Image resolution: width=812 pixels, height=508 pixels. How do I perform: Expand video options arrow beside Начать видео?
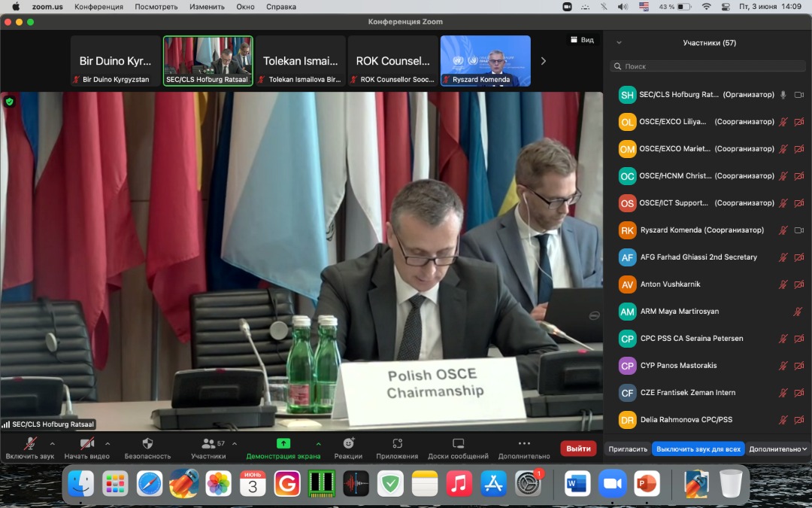click(x=108, y=444)
